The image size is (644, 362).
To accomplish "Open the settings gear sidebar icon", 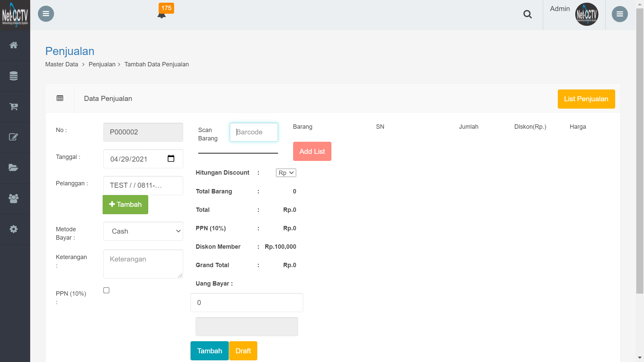I will [x=13, y=229].
